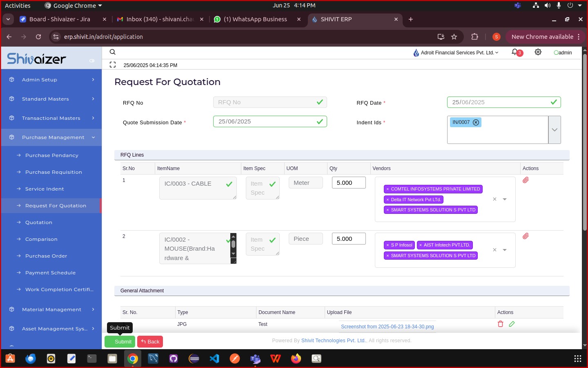
Task: Click the search magnifier icon
Action: pyautogui.click(x=113, y=52)
